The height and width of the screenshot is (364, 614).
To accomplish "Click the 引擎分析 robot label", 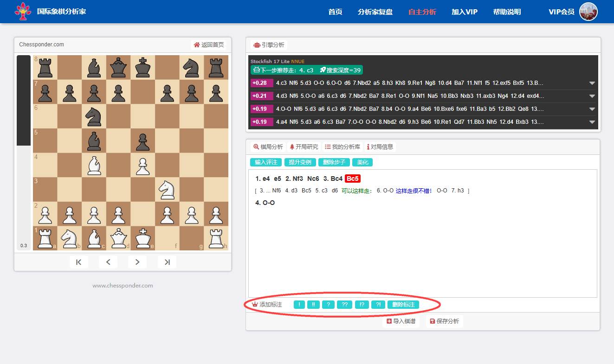I will click(269, 45).
